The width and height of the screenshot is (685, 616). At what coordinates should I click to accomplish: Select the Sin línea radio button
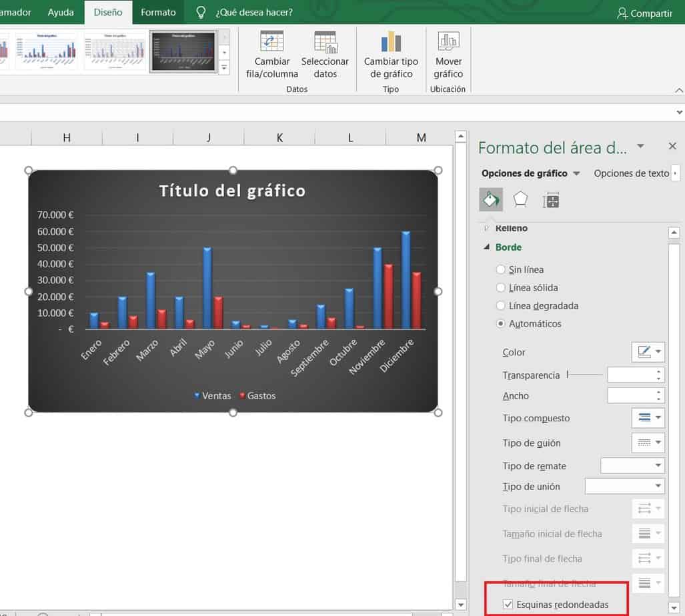(501, 269)
